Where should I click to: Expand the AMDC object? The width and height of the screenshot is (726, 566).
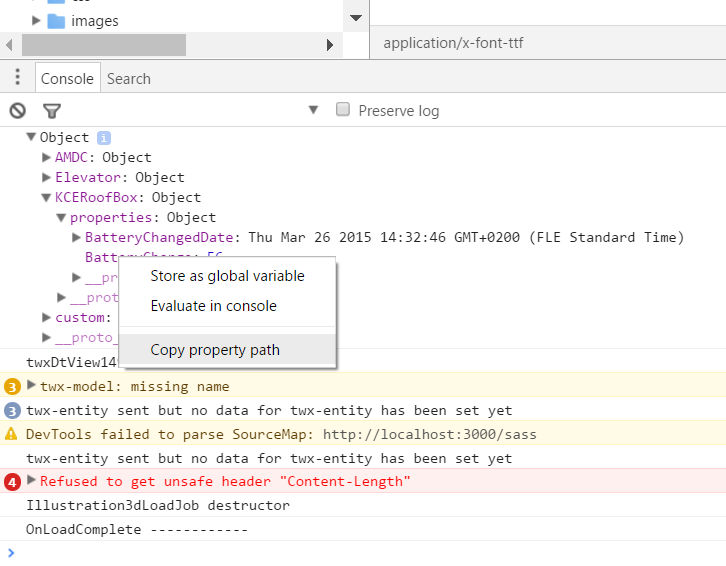(x=46, y=157)
